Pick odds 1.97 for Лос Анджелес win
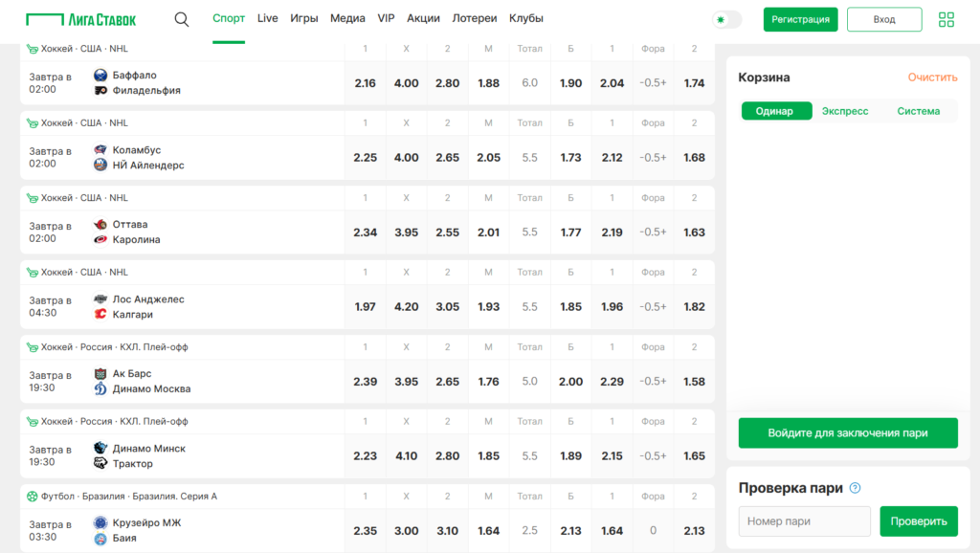This screenshot has width=980, height=553. (365, 307)
